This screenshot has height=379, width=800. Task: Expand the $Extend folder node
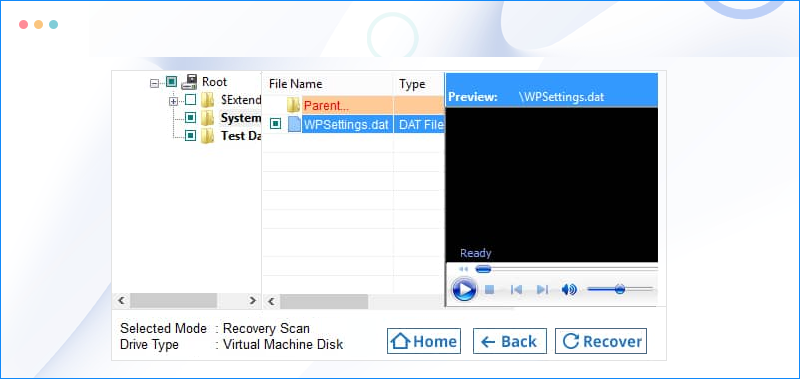(173, 102)
